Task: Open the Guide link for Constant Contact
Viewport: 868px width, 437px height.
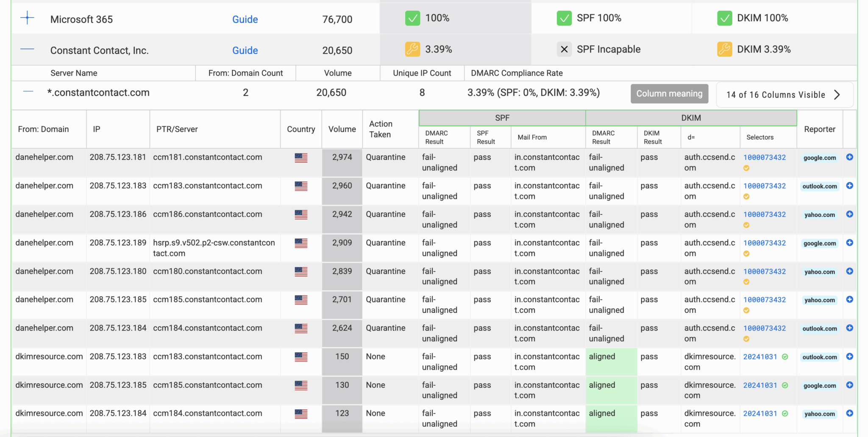Action: pos(245,50)
